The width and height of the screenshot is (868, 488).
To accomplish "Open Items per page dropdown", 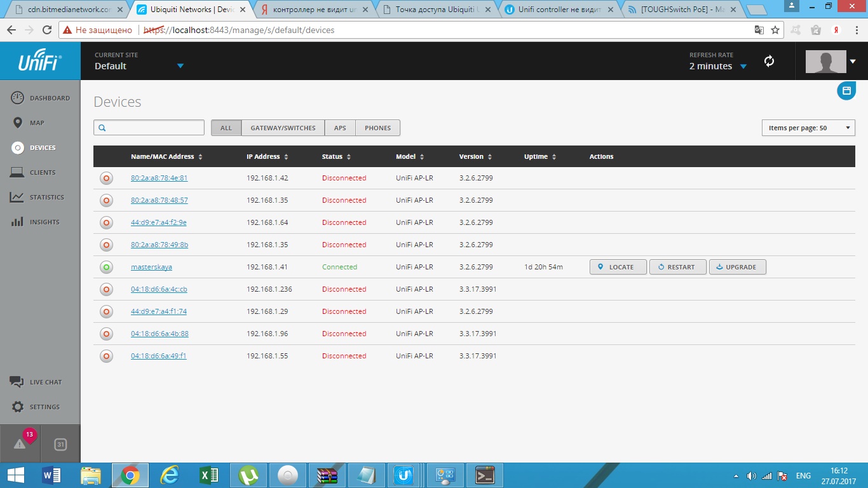I will tap(808, 128).
